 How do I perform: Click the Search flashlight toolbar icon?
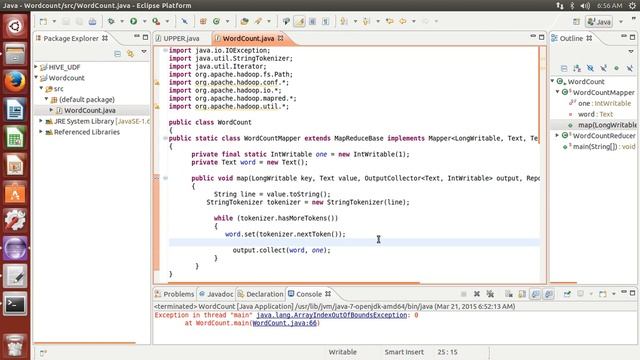click(258, 21)
